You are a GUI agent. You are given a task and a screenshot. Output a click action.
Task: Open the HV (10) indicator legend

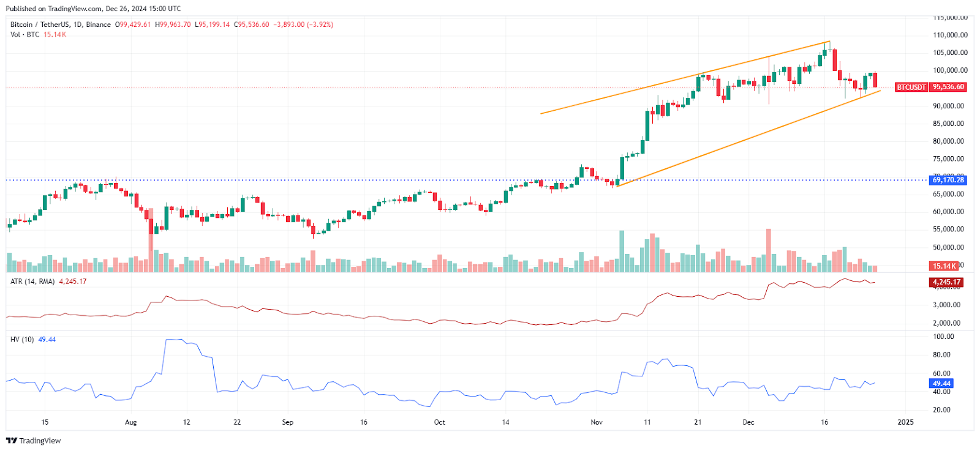pos(33,339)
